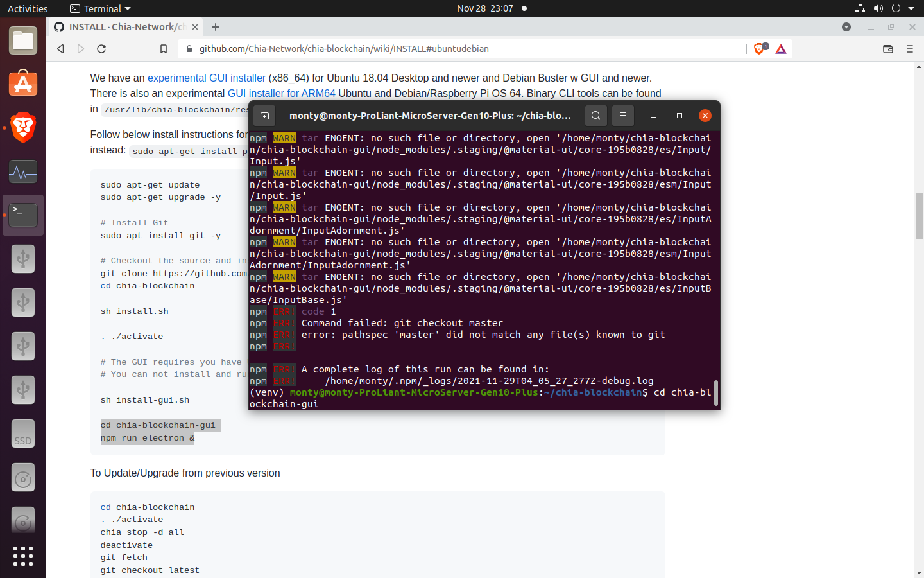Open new browser tab

click(216, 27)
